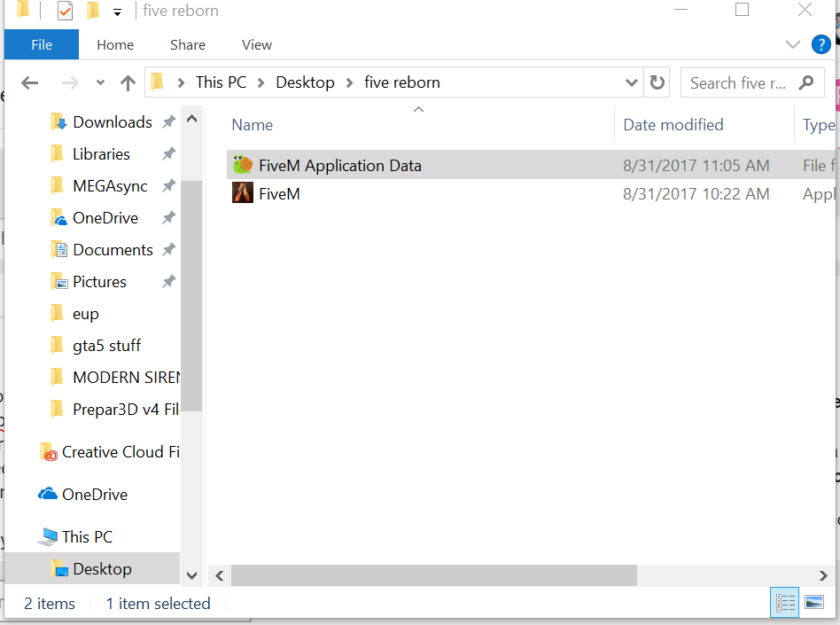The image size is (840, 625).
Task: Open the MODERN SIREN folder in sidebar
Action: 127,378
